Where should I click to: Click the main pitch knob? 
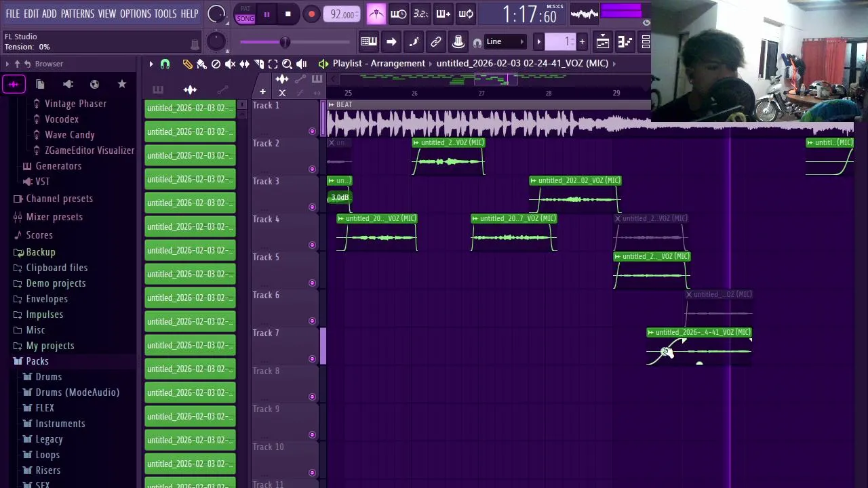point(216,41)
